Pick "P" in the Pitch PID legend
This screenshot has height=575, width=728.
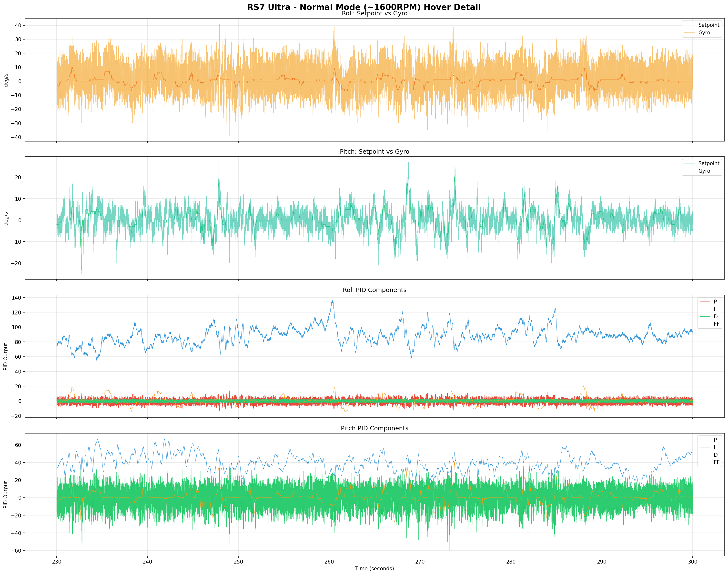point(715,440)
